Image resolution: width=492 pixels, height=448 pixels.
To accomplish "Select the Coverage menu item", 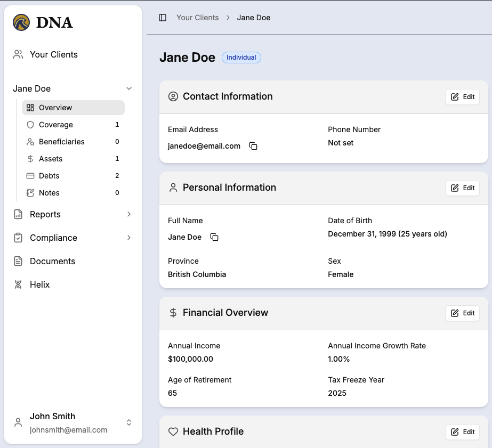I will coord(56,125).
